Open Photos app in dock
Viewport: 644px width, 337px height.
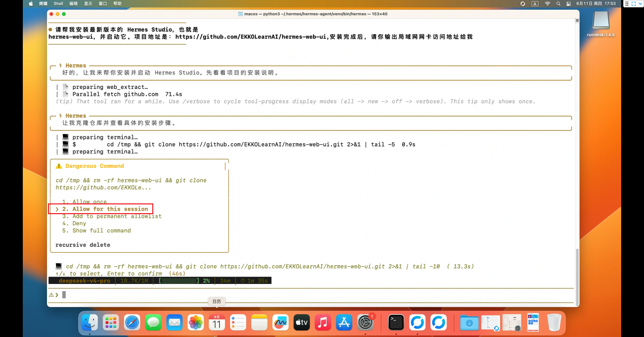click(196, 323)
